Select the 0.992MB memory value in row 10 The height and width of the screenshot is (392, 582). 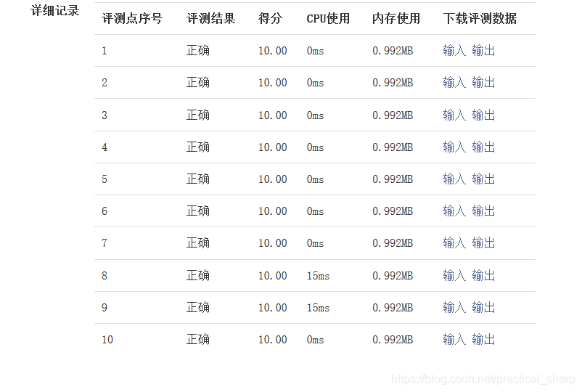(393, 339)
